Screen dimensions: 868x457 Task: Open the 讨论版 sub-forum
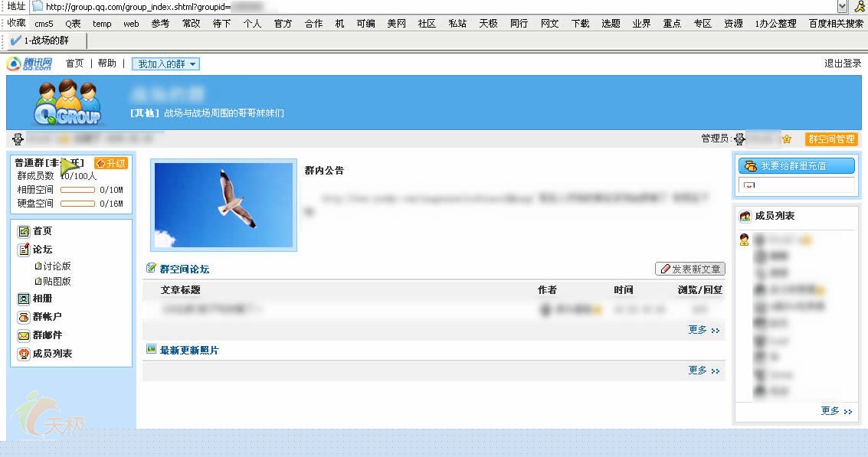point(57,266)
